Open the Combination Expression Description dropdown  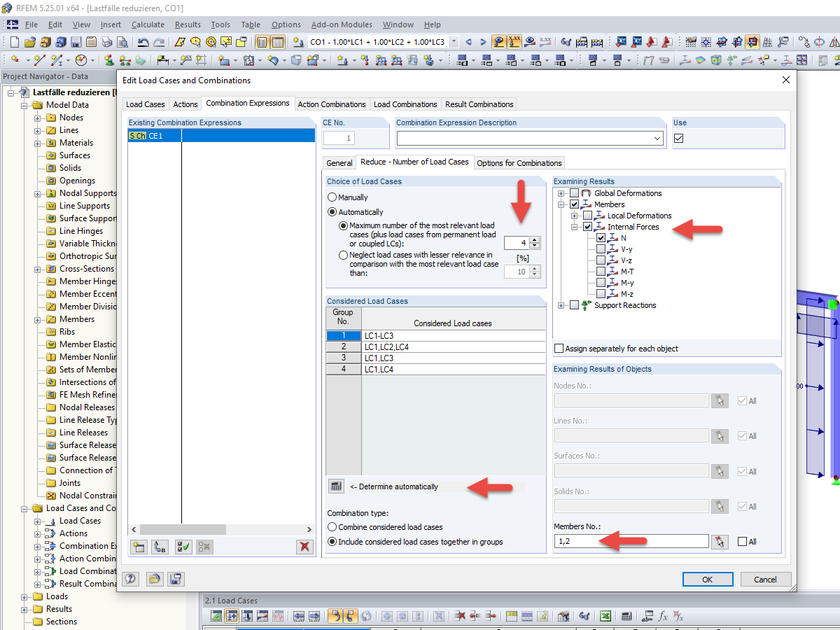pyautogui.click(x=657, y=138)
